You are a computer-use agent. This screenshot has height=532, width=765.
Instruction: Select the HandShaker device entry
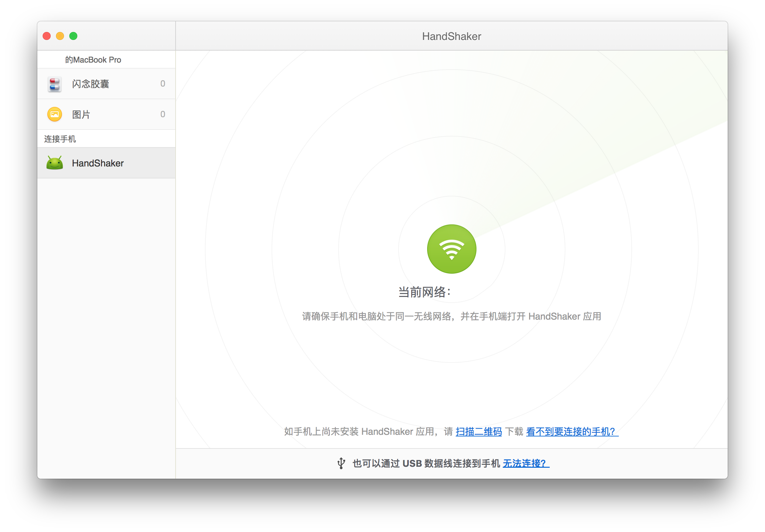tap(98, 163)
